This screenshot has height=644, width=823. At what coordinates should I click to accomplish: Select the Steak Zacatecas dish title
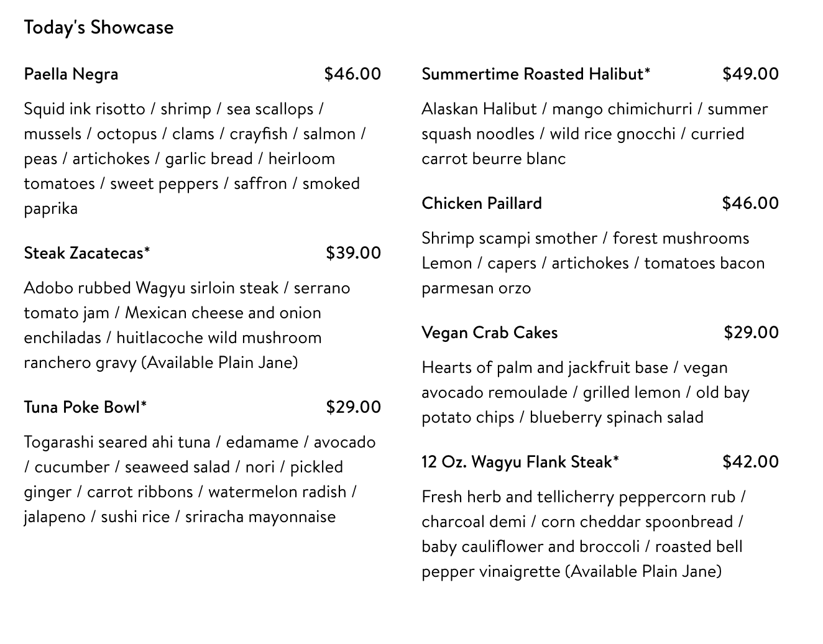point(86,253)
